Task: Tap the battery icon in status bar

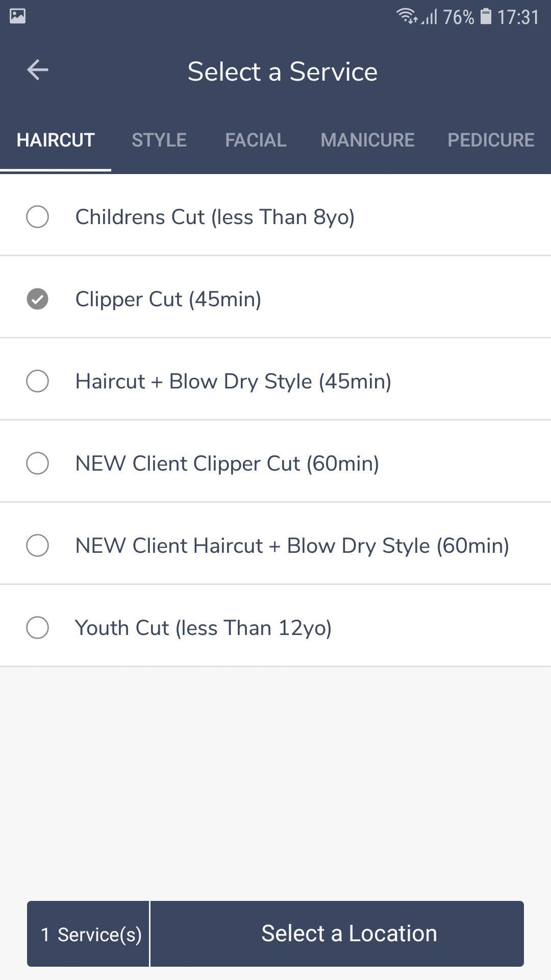Action: (x=486, y=16)
